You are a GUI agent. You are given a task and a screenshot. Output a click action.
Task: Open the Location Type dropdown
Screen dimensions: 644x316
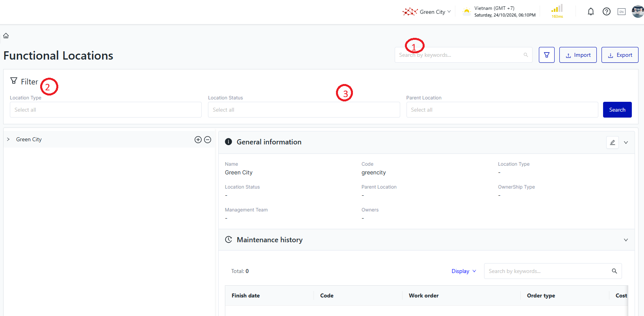pos(106,110)
